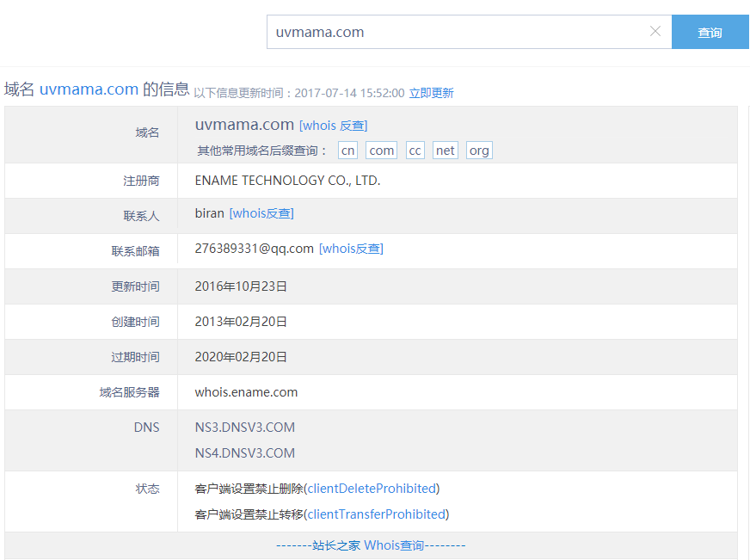Click the email 276389331@qq.com
This screenshot has height=560, width=750.
point(254,249)
